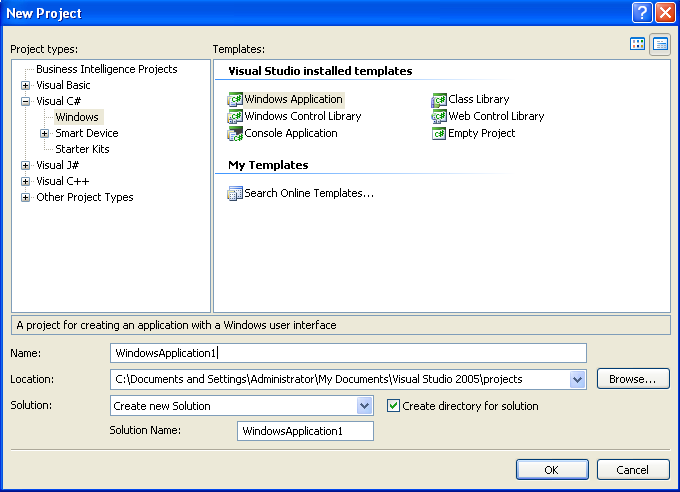Select Business Intelligence Projects type
This screenshot has width=680, height=492.
(107, 69)
